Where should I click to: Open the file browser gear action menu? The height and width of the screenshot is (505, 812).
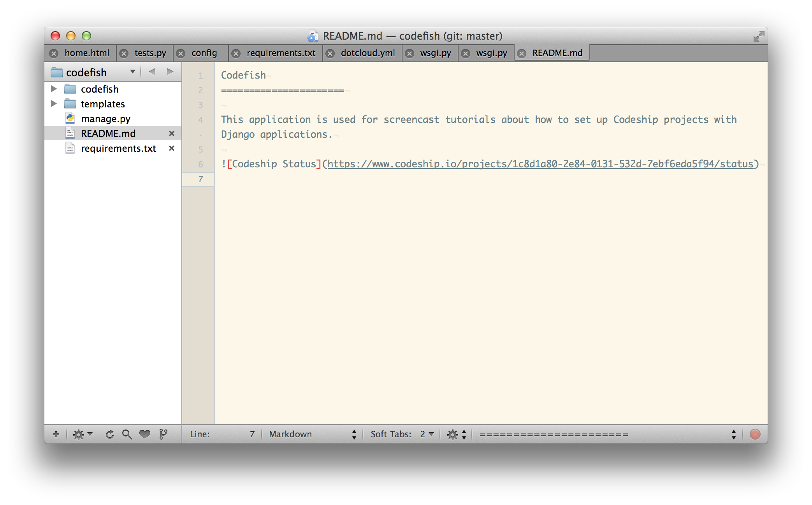83,434
